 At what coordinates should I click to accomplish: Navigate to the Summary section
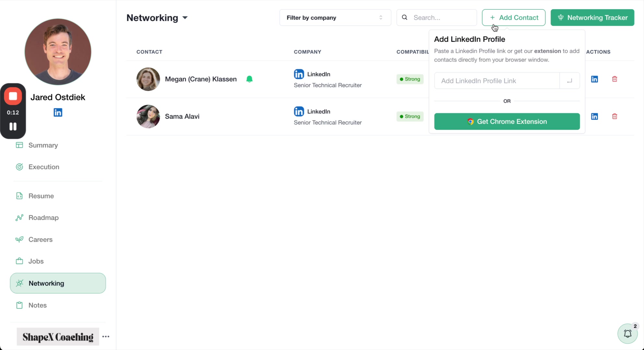click(x=43, y=145)
